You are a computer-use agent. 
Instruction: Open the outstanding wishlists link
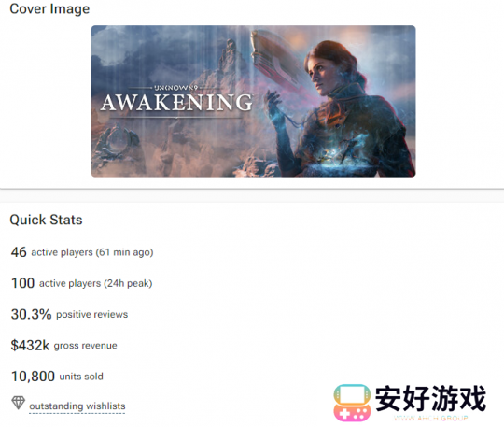77,406
